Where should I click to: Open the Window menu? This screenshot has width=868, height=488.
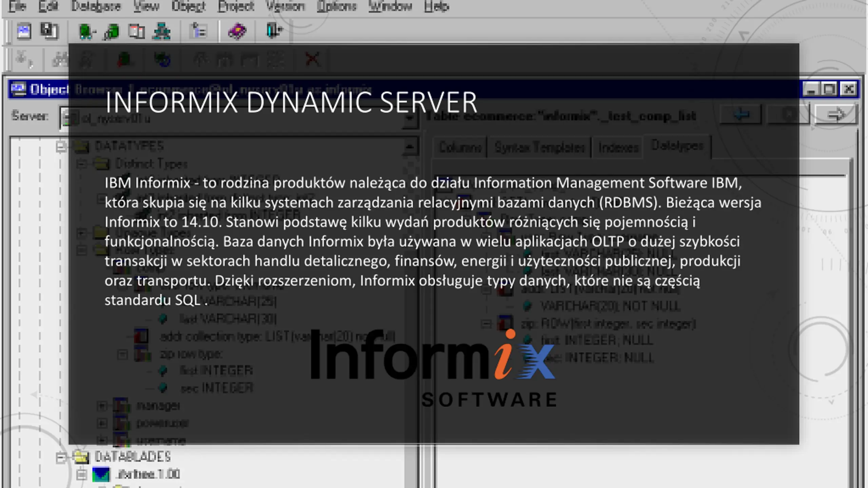(390, 6)
